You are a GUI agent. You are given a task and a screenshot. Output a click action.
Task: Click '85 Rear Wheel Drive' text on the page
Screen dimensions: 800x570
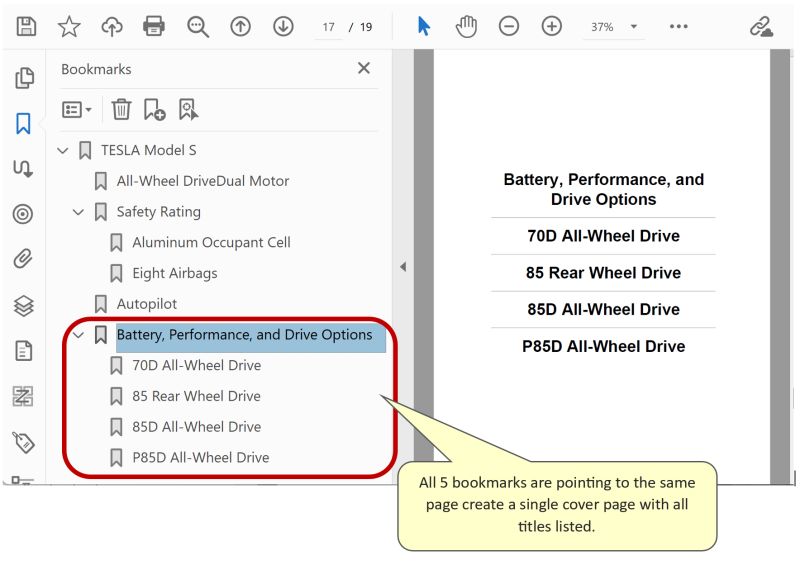(604, 272)
